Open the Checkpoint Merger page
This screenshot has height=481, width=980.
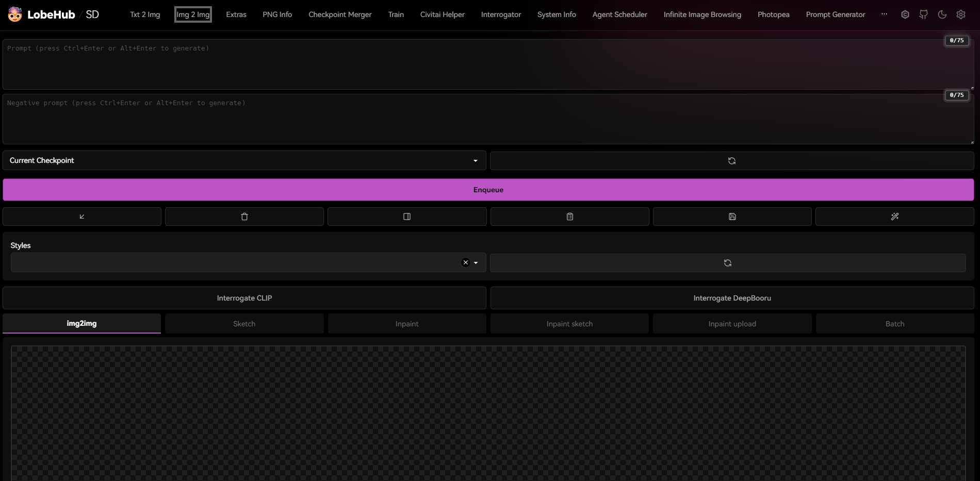(x=340, y=14)
